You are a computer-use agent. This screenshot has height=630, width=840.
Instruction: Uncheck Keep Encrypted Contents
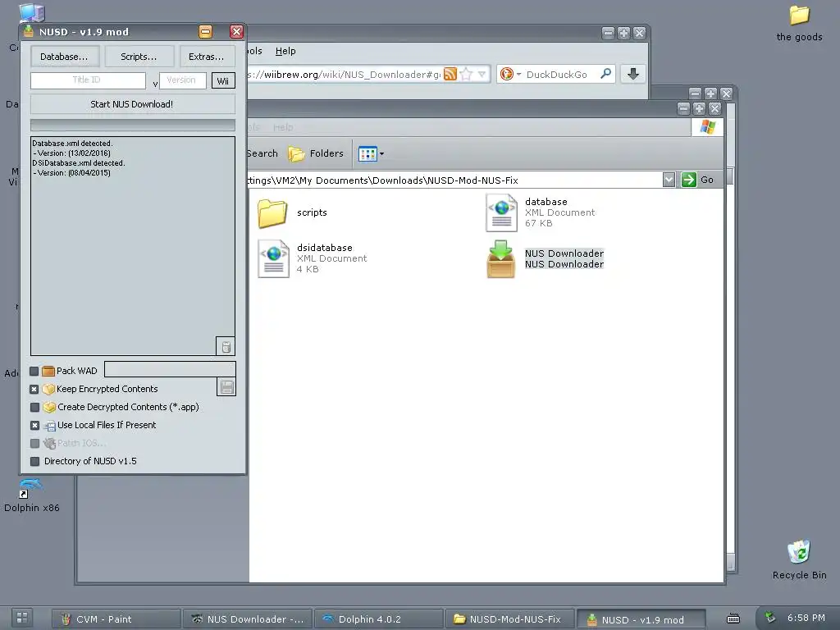pos(34,389)
